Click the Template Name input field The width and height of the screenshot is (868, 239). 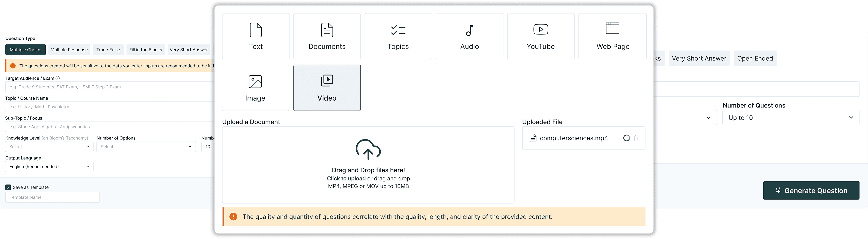52,197
